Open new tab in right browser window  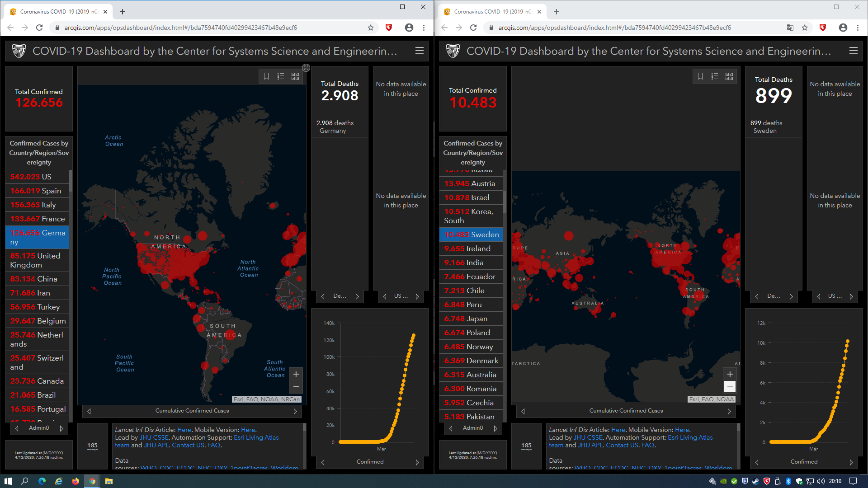tap(557, 12)
